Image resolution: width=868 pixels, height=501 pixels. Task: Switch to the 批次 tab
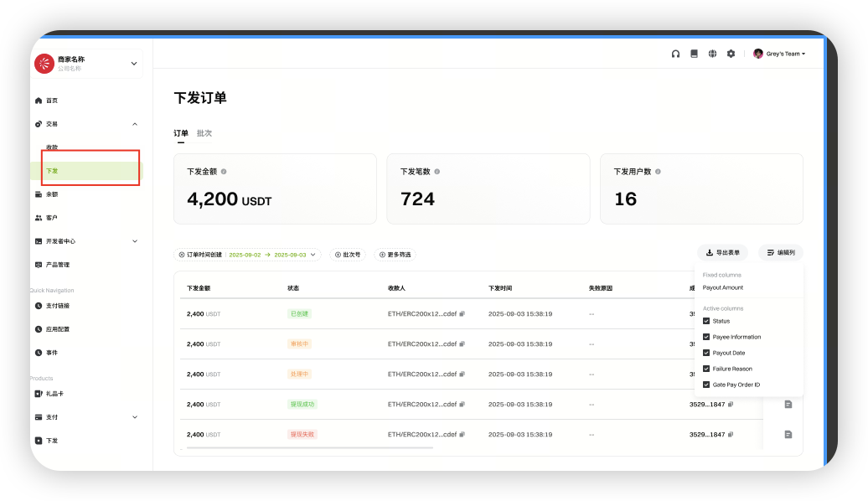[x=204, y=133]
